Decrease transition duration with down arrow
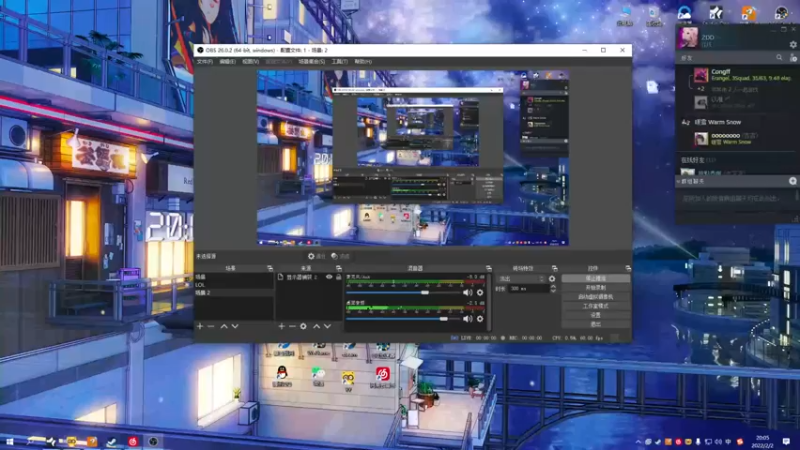 click(553, 291)
